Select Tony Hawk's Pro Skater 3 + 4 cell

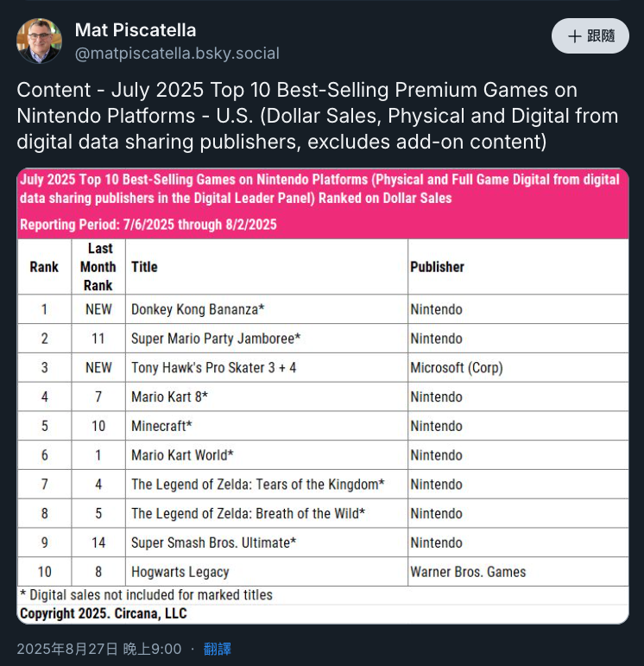[267, 367]
